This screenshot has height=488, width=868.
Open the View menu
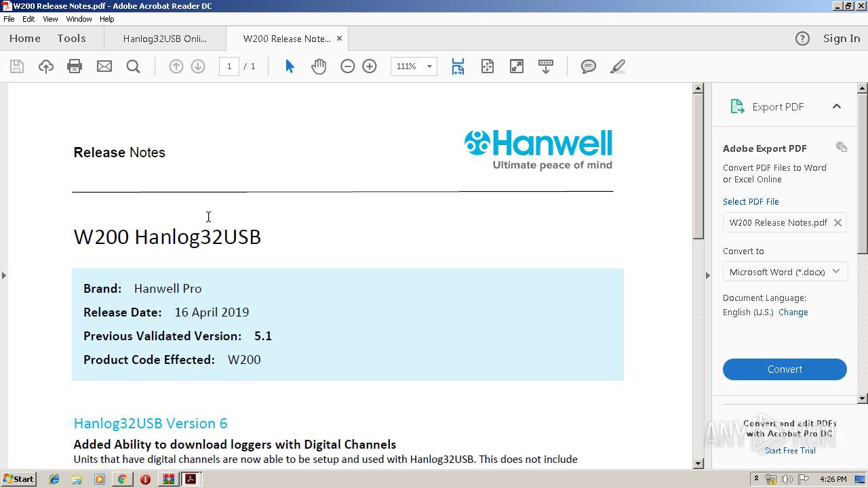tap(50, 19)
